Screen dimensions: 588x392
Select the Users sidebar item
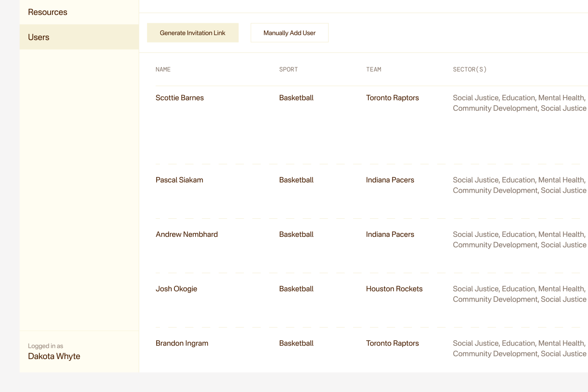(79, 37)
